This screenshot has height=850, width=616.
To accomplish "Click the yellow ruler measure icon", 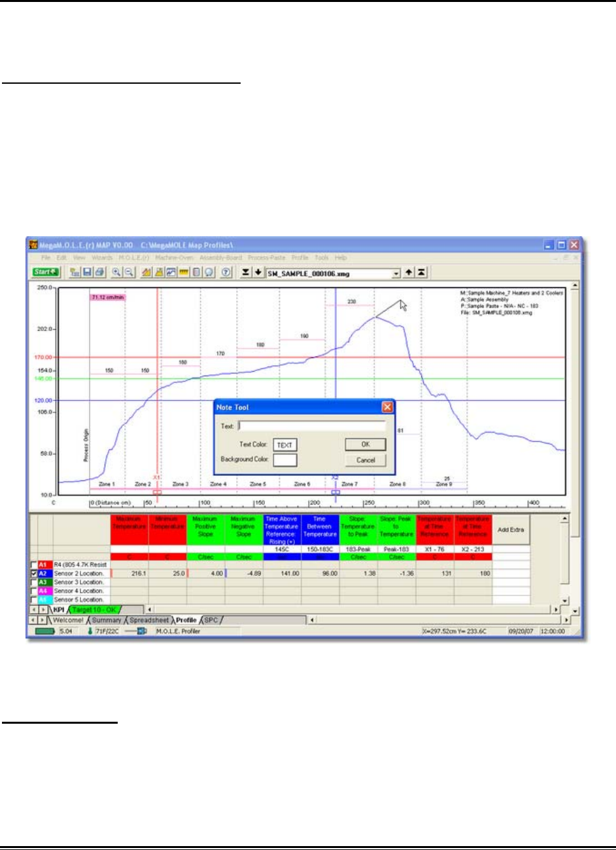I will coord(184,272).
